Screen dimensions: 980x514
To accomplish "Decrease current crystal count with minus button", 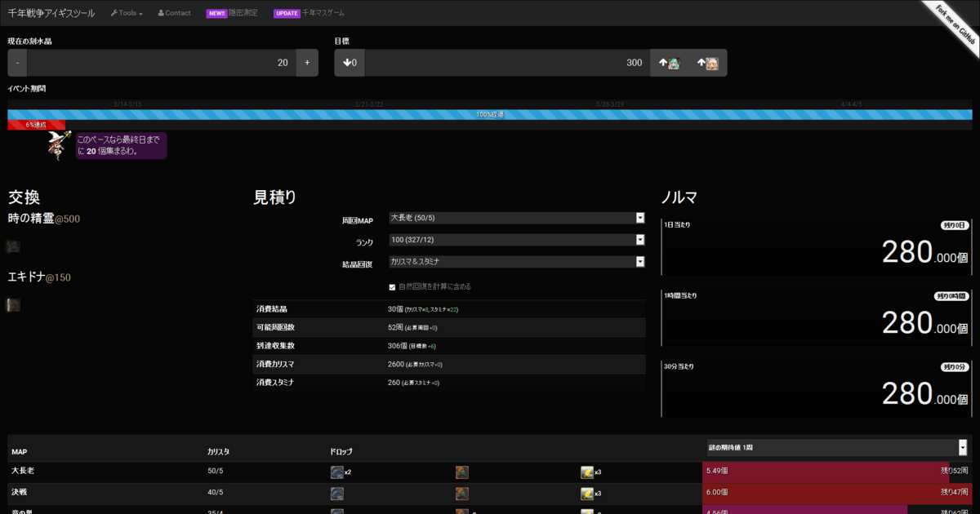I will (17, 63).
